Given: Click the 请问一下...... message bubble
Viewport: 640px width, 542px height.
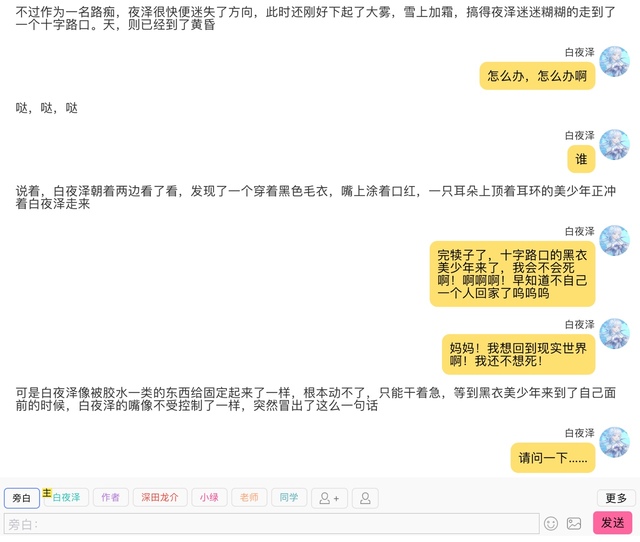Looking at the screenshot, I should click(553, 458).
